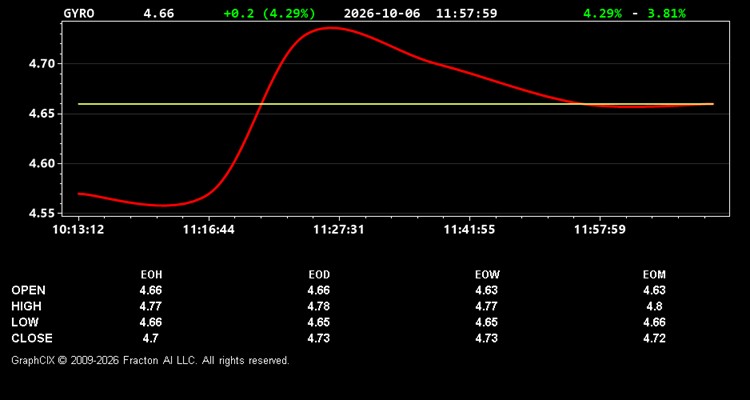Click the date 2026-10-06 in header
Image resolution: width=750 pixels, height=400 pixels.
point(382,13)
